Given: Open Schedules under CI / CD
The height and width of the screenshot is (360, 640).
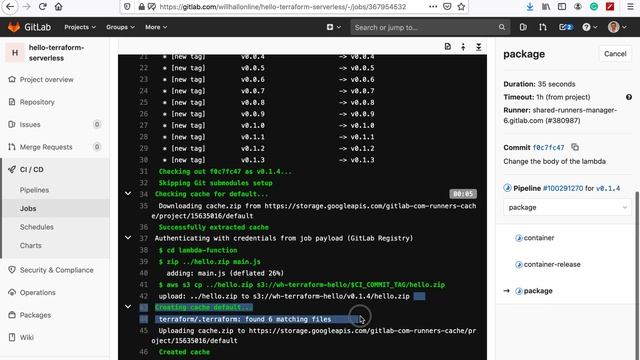Looking at the screenshot, I should click(37, 227).
